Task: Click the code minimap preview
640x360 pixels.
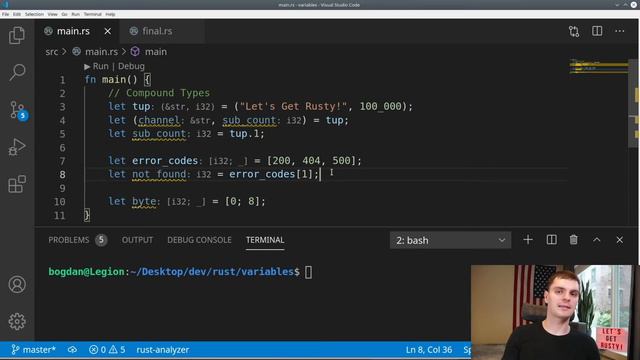Action: (598, 67)
